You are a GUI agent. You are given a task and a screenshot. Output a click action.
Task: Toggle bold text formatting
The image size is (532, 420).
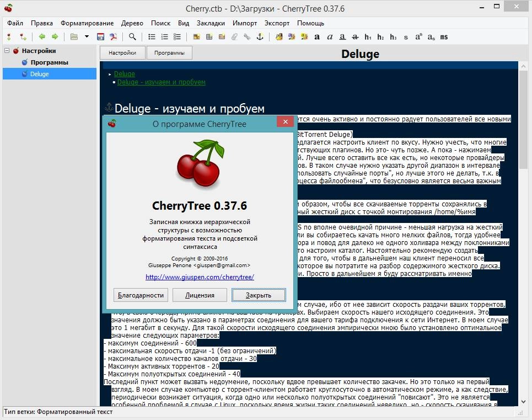[317, 36]
